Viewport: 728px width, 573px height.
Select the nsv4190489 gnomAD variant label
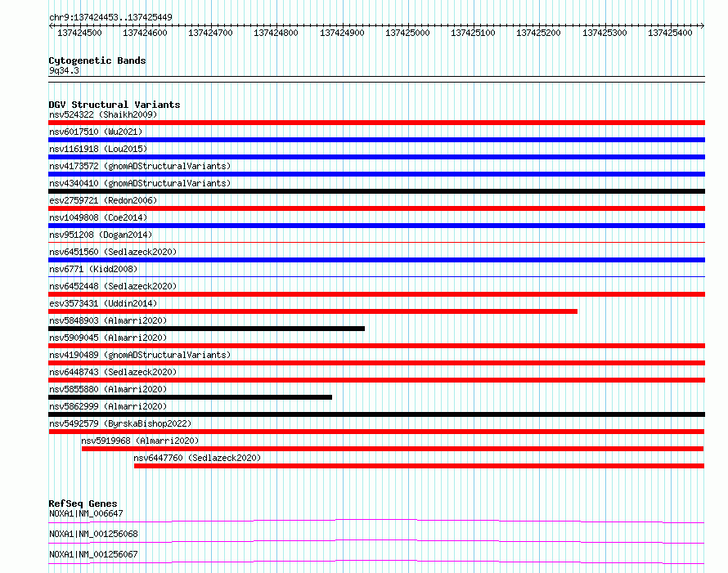click(x=140, y=355)
